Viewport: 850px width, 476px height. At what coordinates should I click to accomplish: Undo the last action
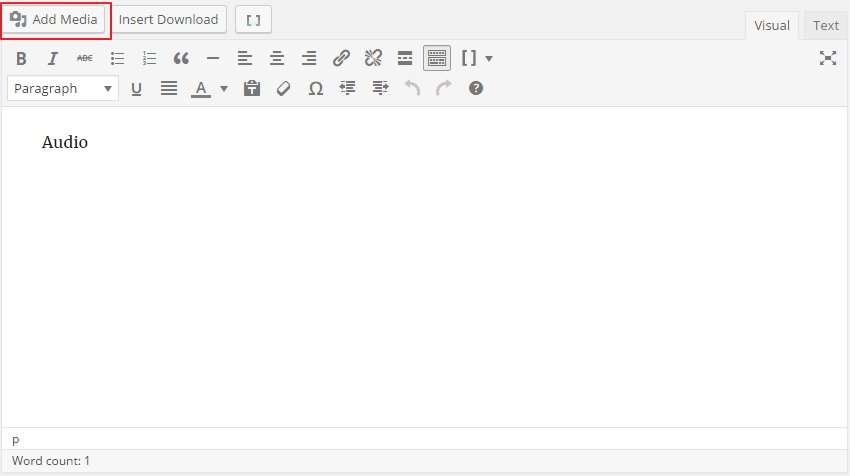coord(412,88)
